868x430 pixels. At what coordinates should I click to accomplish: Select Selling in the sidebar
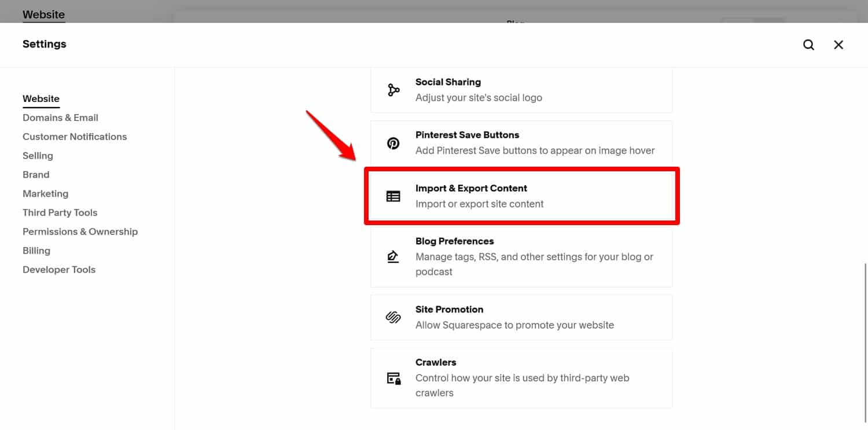[38, 156]
